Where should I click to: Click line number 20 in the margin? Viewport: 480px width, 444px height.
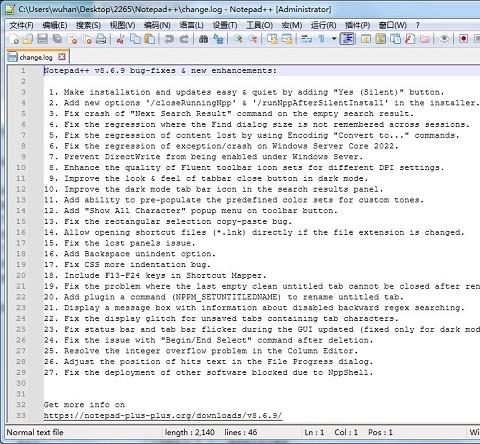[21, 276]
